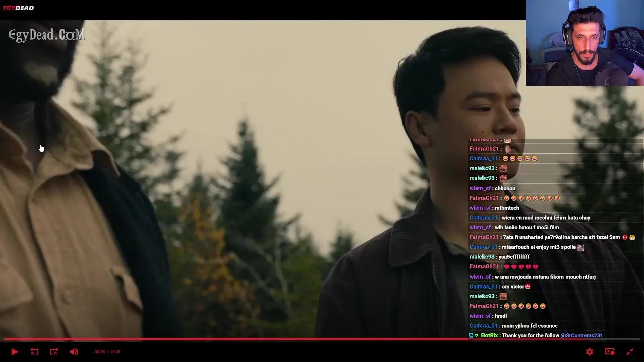Seek on the red video progress bar

pyautogui.click(x=322, y=340)
